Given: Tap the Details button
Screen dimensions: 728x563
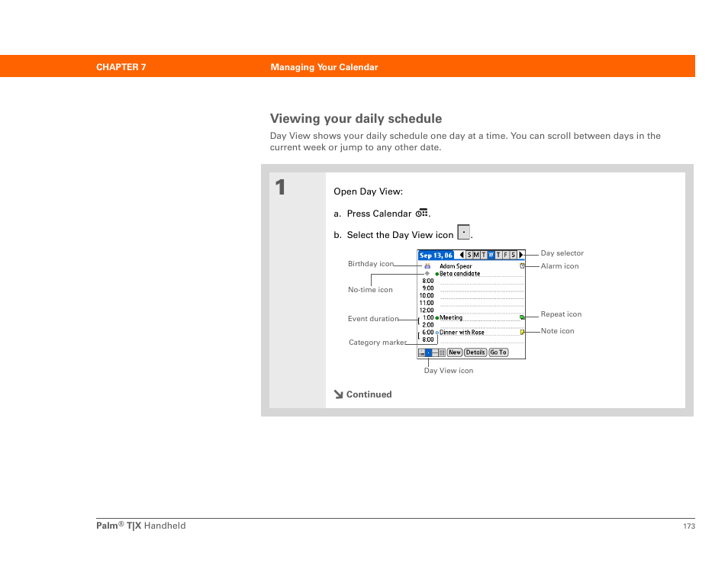Looking at the screenshot, I should click(x=475, y=352).
